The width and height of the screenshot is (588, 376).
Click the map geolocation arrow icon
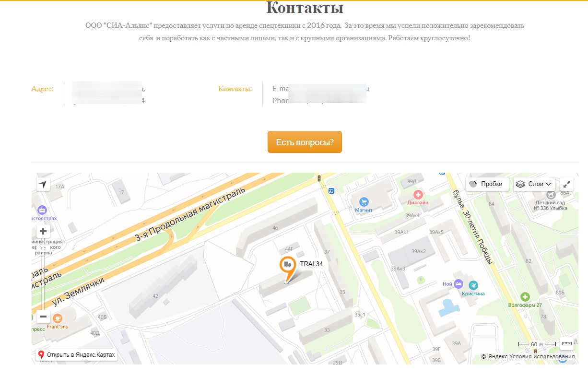tap(43, 184)
